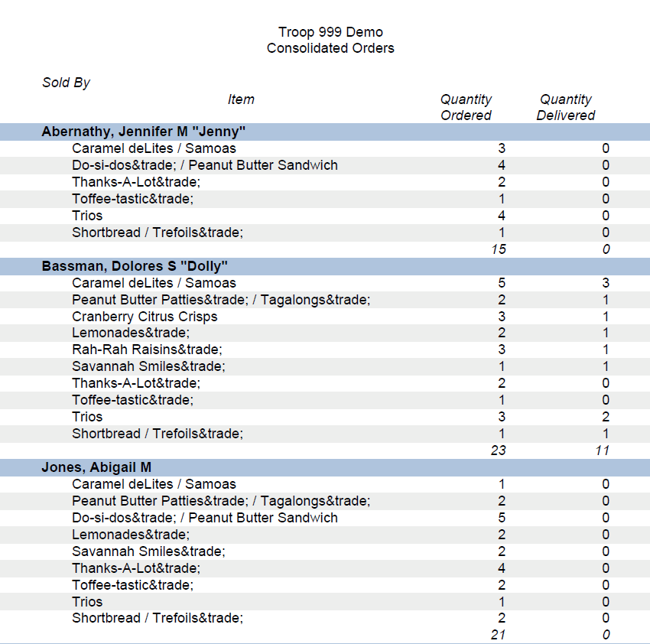
Task: Click the Quantity Delivered column header
Action: click(565, 107)
